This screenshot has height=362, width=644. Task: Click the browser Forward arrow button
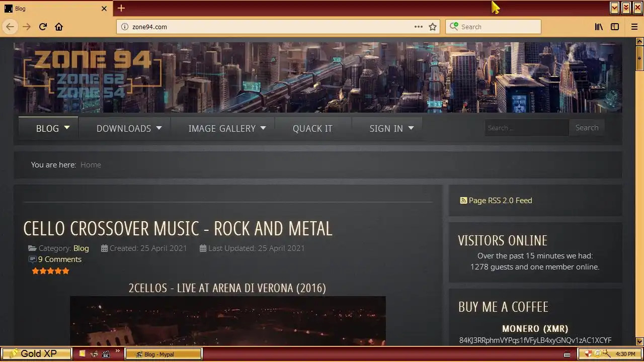pos(27,27)
